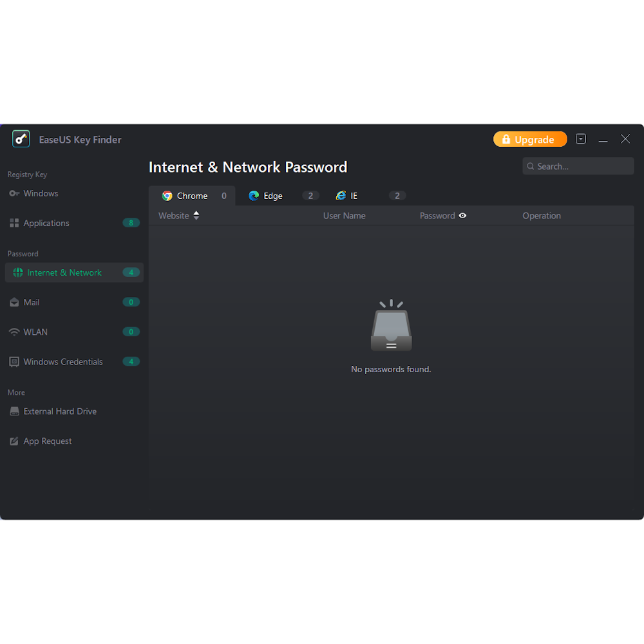Open the Applications section in the sidebar

click(46, 223)
